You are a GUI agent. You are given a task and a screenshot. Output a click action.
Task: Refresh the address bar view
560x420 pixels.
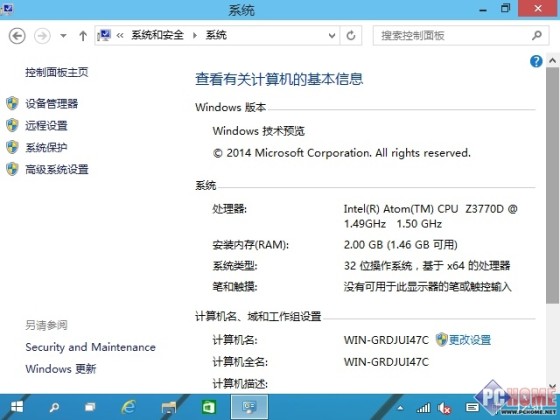click(351, 35)
